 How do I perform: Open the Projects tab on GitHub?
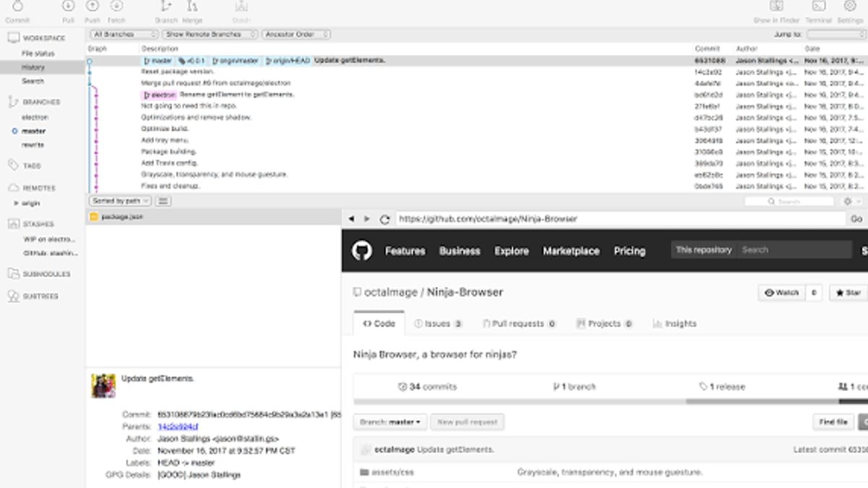click(x=605, y=324)
